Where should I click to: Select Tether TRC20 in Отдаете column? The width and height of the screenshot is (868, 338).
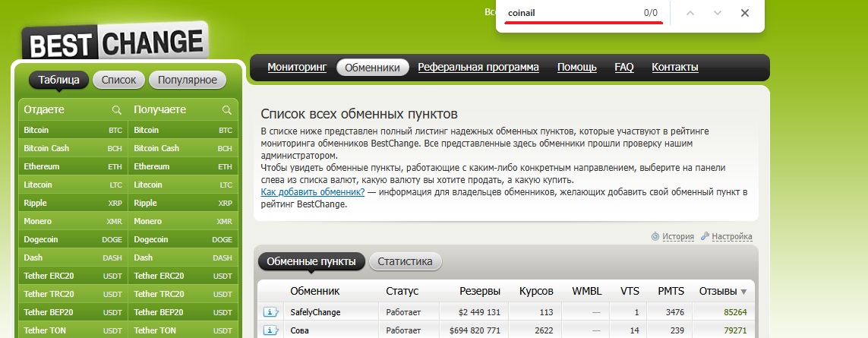pos(73,294)
